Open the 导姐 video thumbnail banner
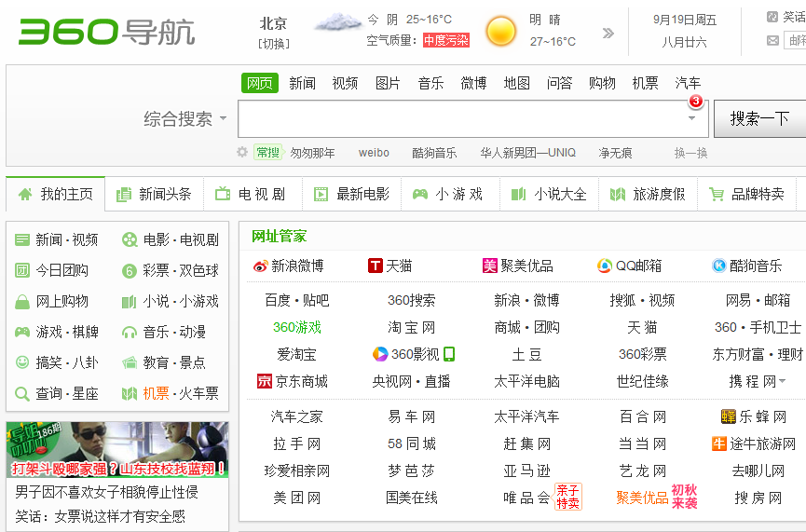The width and height of the screenshot is (806, 532). [117, 449]
